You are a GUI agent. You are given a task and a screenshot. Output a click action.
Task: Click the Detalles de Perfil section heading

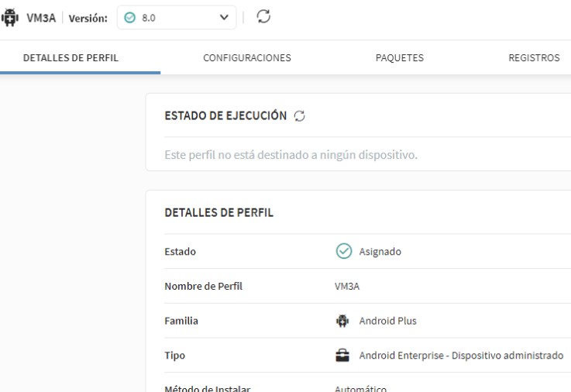click(218, 213)
